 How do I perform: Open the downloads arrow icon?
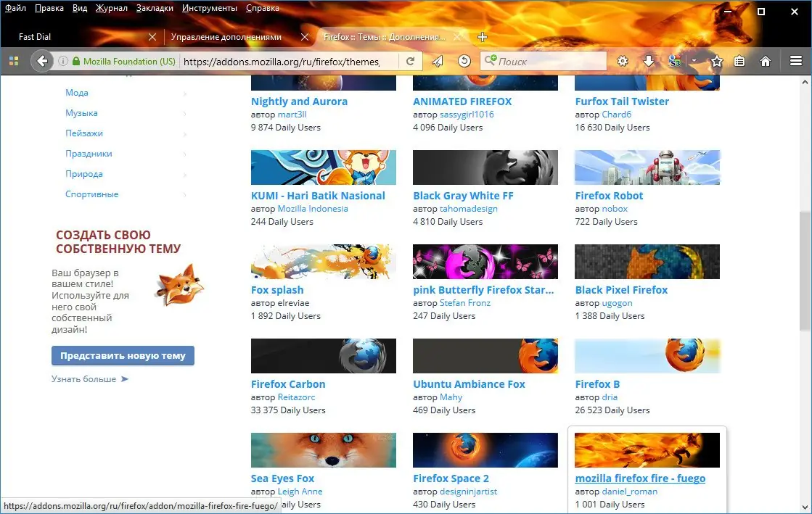click(x=648, y=61)
